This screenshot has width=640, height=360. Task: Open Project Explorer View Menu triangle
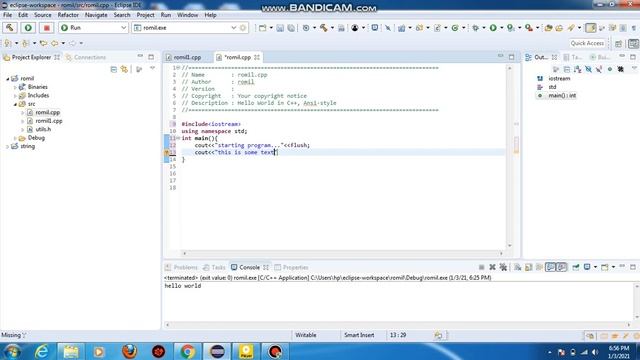pos(152,69)
